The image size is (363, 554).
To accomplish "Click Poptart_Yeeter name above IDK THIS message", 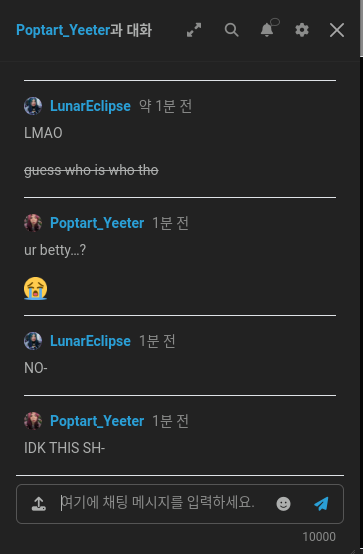I will pos(97,421).
